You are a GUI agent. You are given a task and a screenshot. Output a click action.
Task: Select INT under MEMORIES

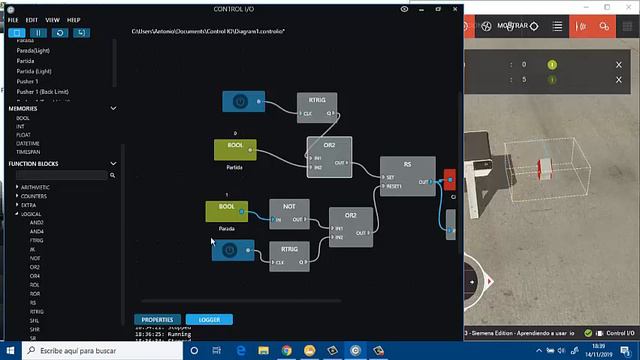click(20, 127)
